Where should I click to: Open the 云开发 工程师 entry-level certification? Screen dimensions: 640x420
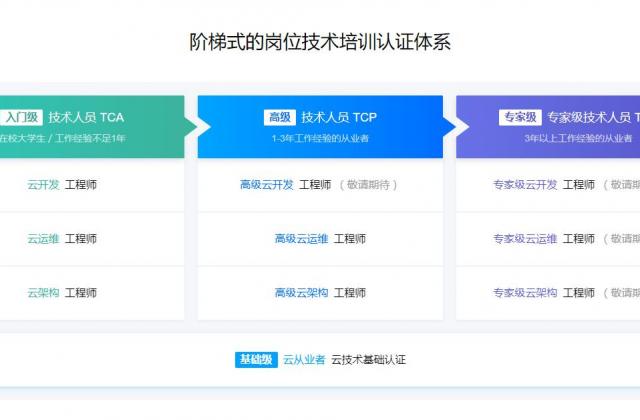[x=62, y=184]
